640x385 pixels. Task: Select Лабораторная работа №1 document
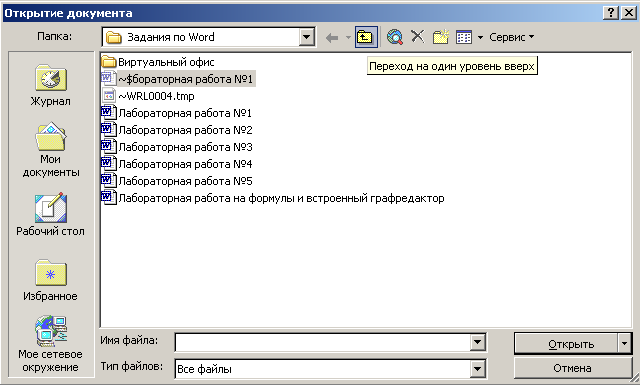click(x=177, y=113)
